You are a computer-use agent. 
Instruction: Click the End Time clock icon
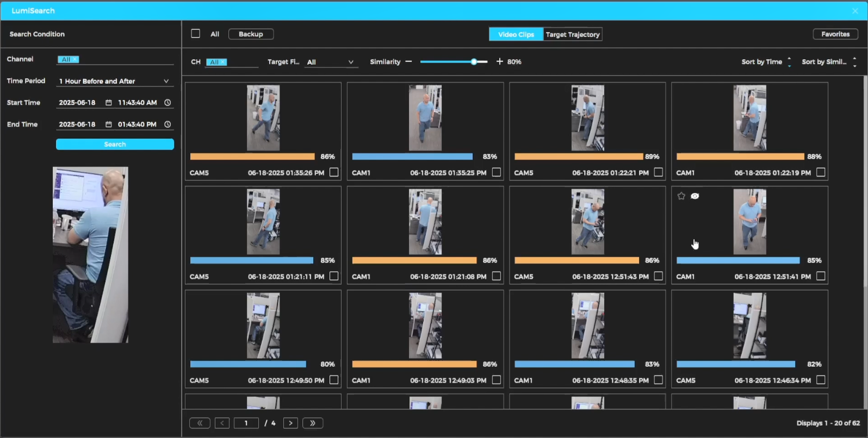168,124
